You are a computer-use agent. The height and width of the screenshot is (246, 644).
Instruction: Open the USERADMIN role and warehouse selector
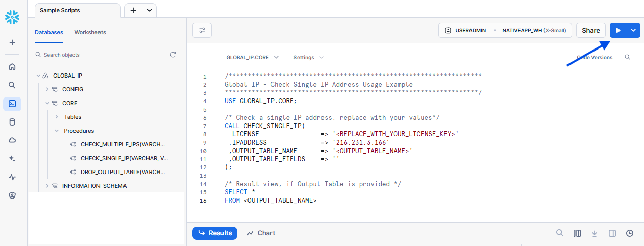(x=505, y=30)
